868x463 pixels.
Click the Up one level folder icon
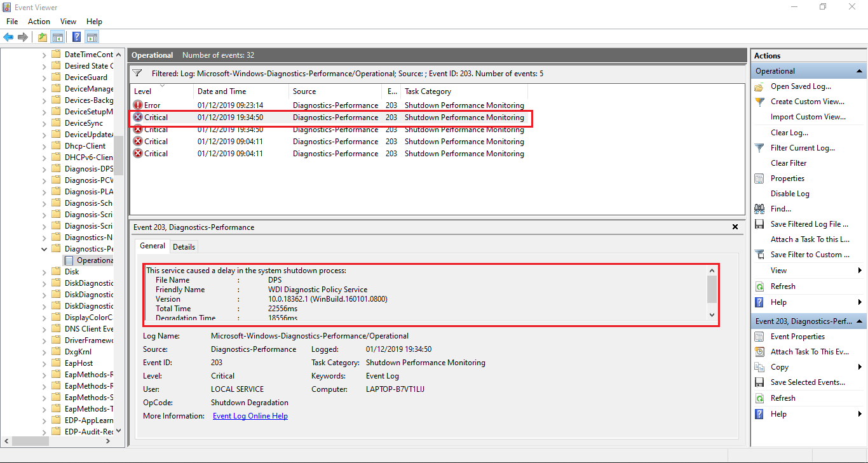point(43,37)
